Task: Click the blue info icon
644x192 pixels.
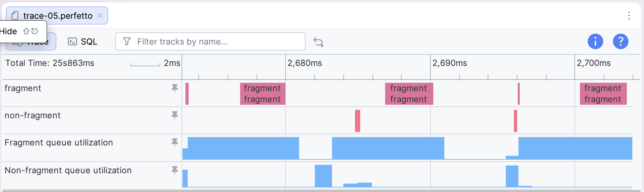Action: click(x=595, y=41)
